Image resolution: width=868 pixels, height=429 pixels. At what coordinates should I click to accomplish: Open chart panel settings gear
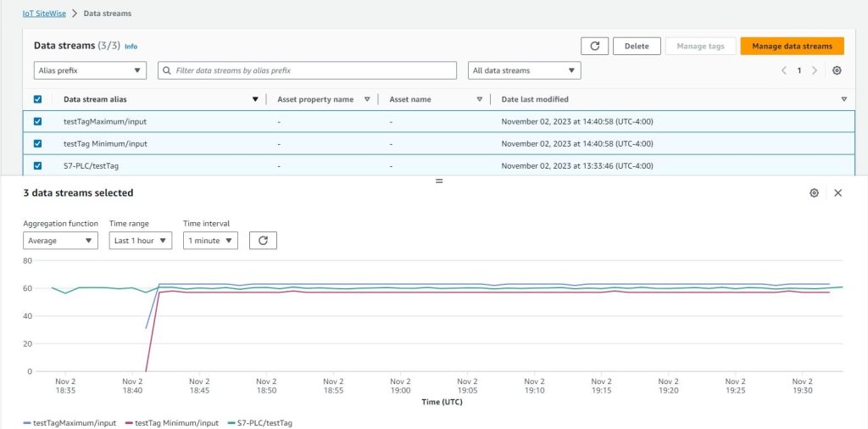click(x=814, y=192)
